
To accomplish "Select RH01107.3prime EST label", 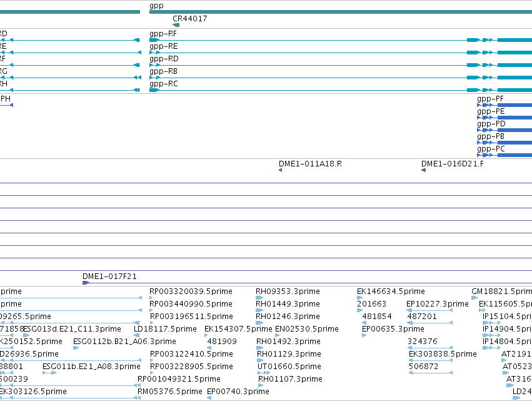I will [290, 379].
